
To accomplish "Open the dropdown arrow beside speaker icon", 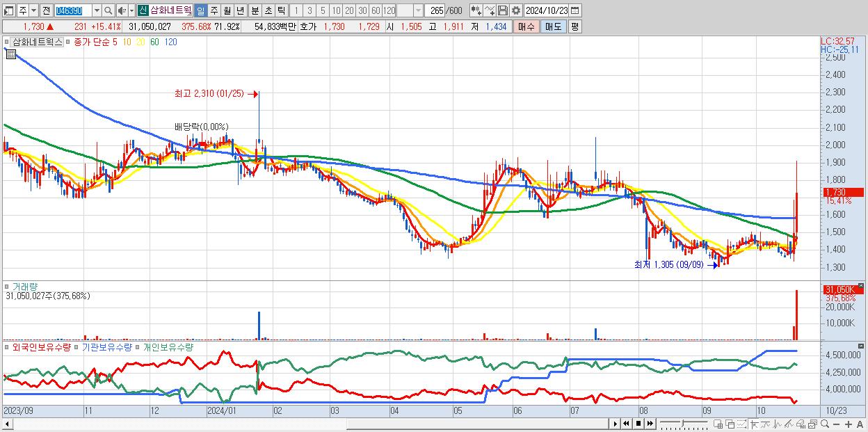I will point(131,10).
